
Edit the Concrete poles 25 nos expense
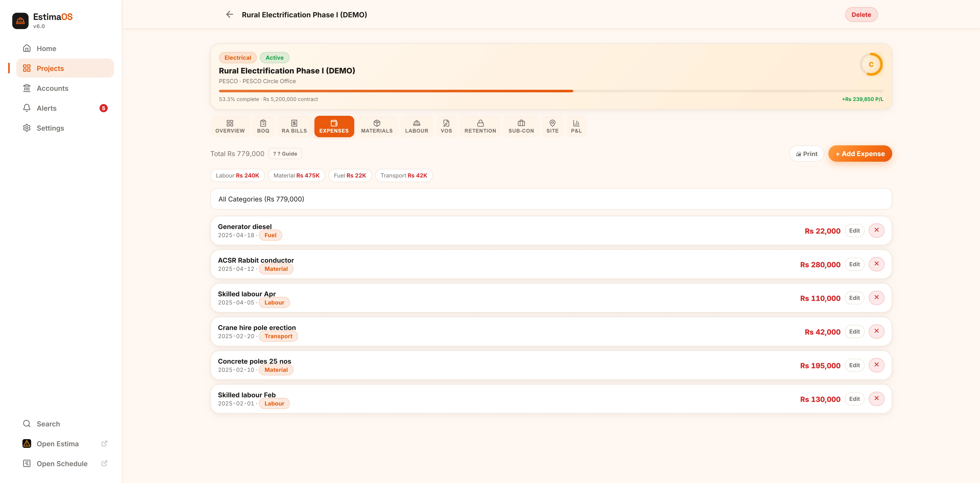click(854, 365)
